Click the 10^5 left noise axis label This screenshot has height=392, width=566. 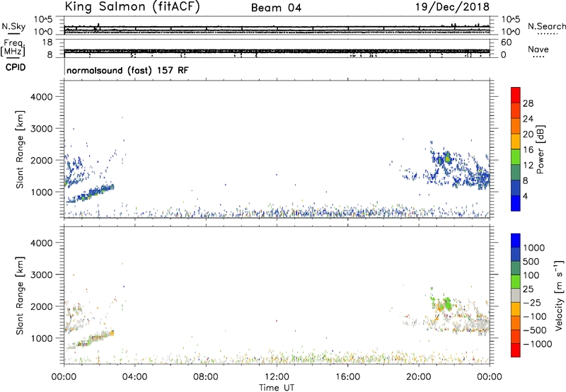[43, 19]
